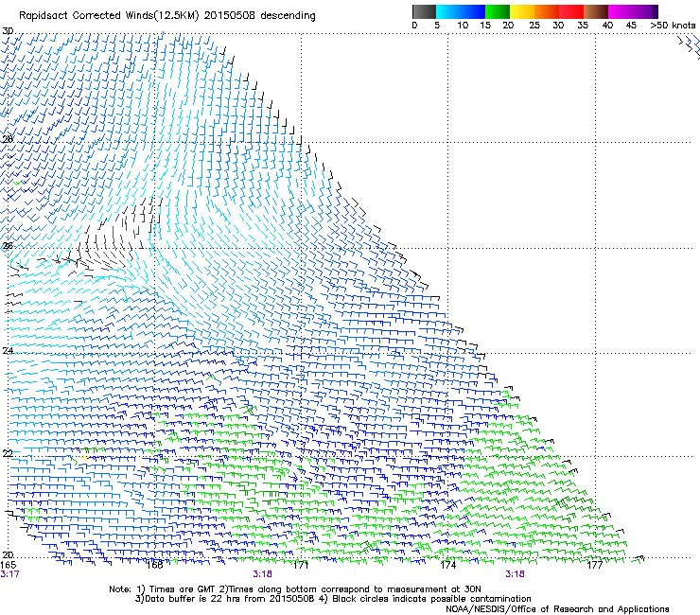700x615 pixels.
Task: Click the '26' latitude label
Action: (8, 246)
